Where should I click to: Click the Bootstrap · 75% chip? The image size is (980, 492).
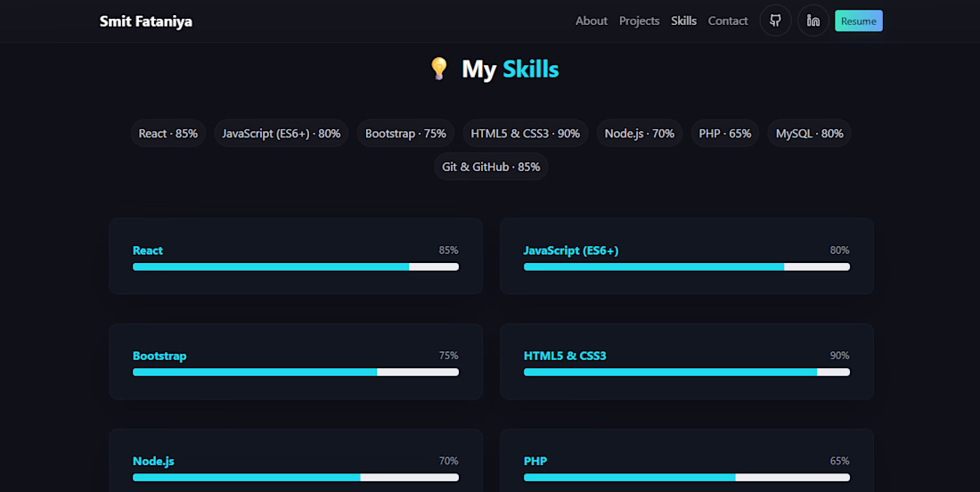pyautogui.click(x=405, y=133)
